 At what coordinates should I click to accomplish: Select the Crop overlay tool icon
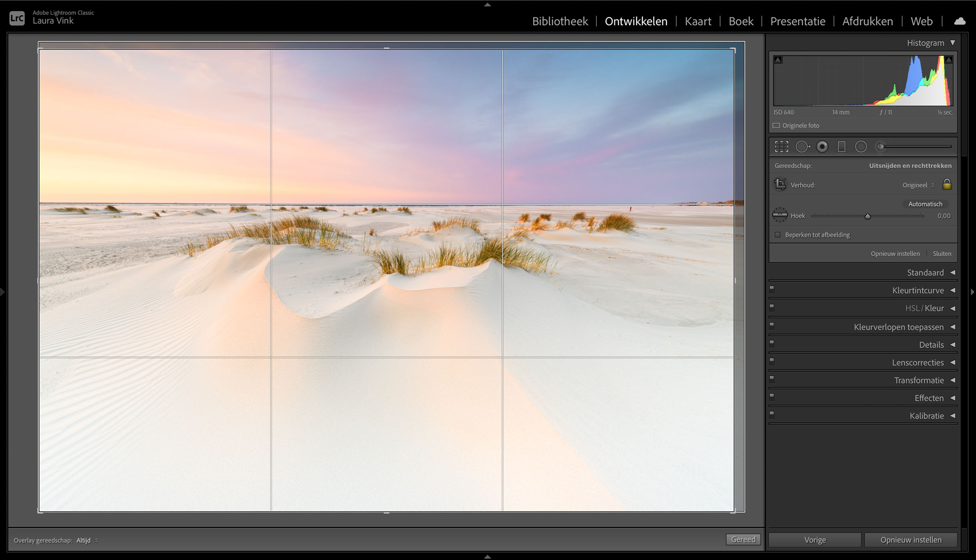point(781,147)
